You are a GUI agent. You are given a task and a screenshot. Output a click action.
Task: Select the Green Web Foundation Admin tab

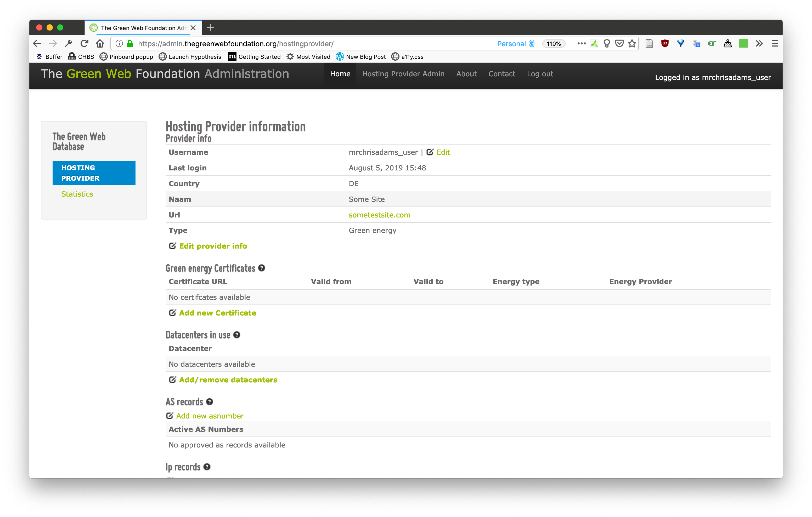[x=143, y=28]
